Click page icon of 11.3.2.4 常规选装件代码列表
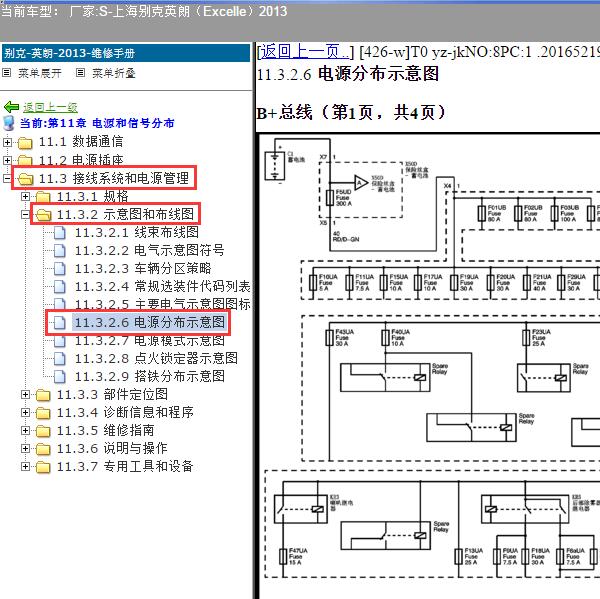This screenshot has width=600, height=599. pyautogui.click(x=60, y=287)
